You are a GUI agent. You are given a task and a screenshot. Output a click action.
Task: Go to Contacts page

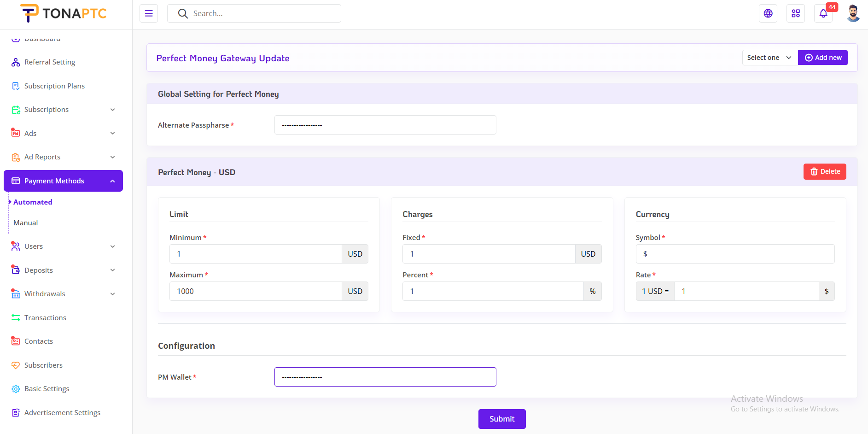click(x=39, y=341)
